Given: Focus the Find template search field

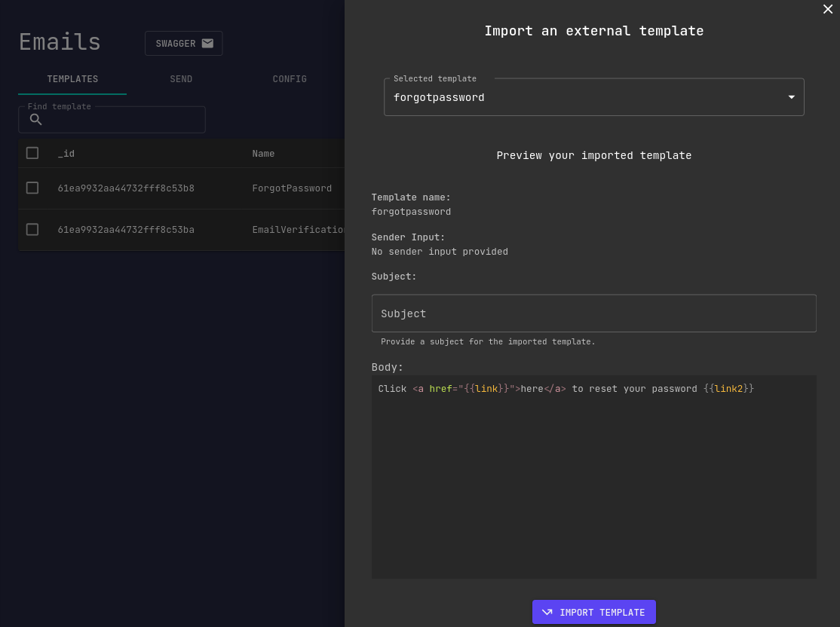Looking at the screenshot, I should 112,119.
